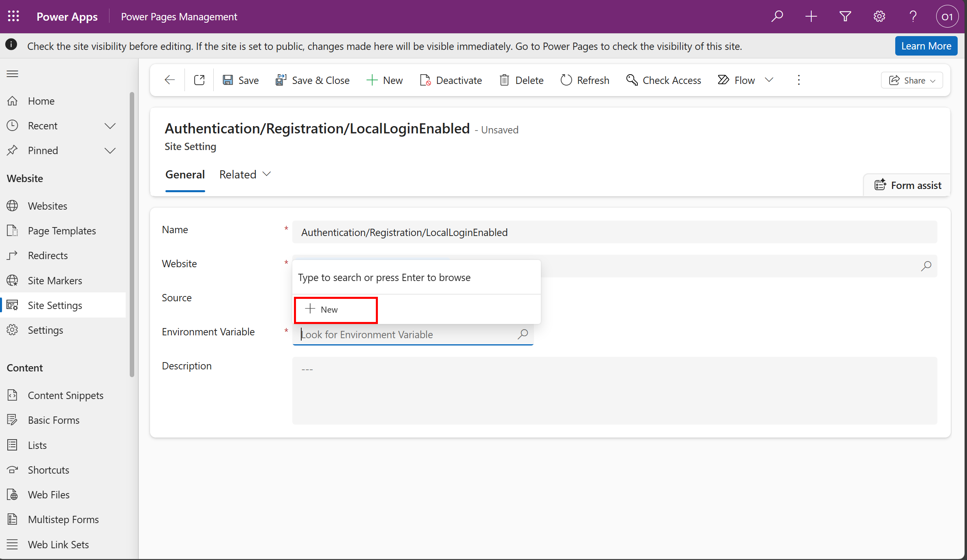Expand the Flow command dropdown arrow

click(x=769, y=80)
